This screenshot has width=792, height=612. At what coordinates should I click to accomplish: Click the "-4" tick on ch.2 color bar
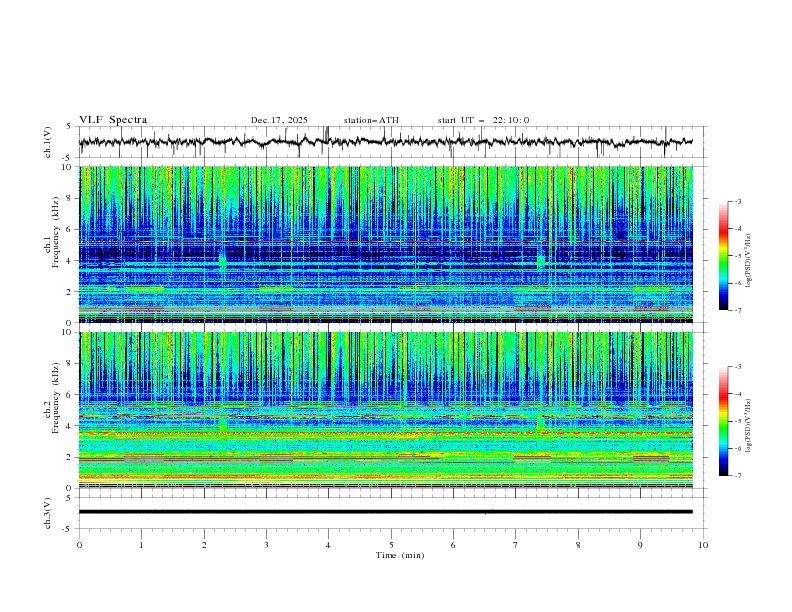737,394
